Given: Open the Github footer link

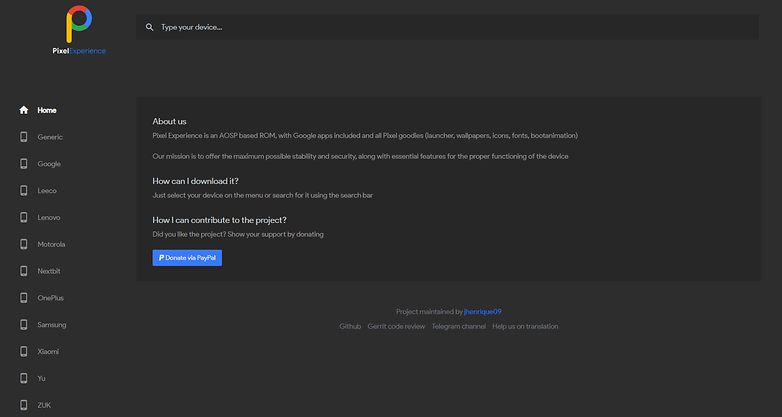Looking at the screenshot, I should [x=350, y=326].
